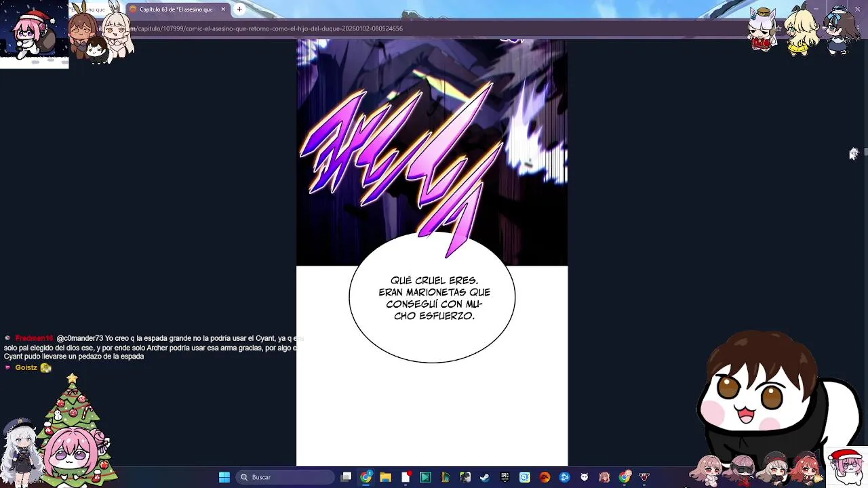The image size is (868, 488).
Task: Open the white document app with red badge
Action: (406, 477)
